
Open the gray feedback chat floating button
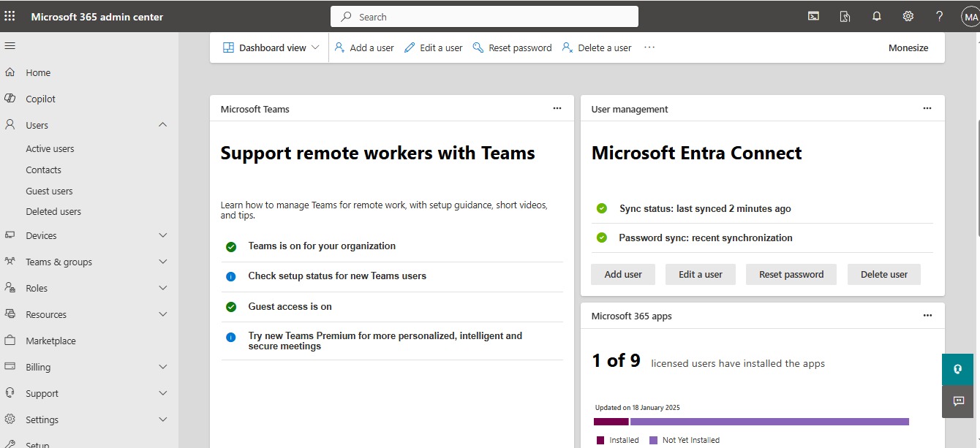point(957,401)
